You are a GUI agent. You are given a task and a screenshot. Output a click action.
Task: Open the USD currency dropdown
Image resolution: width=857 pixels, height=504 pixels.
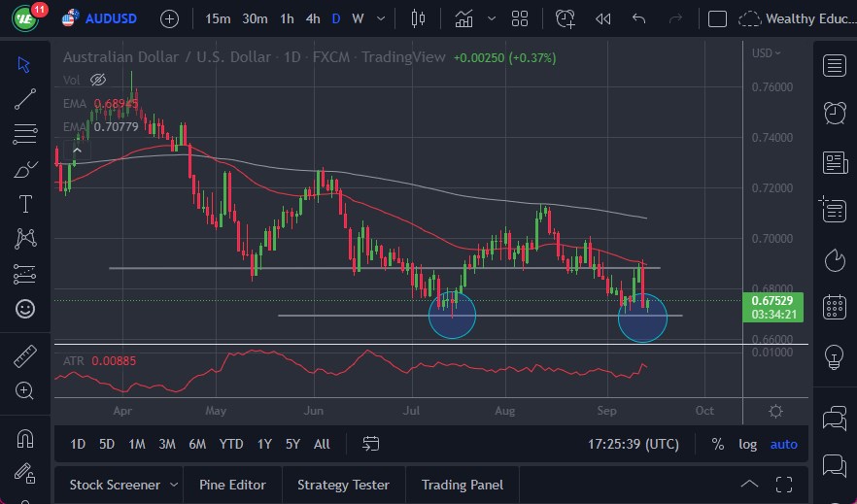(x=766, y=53)
